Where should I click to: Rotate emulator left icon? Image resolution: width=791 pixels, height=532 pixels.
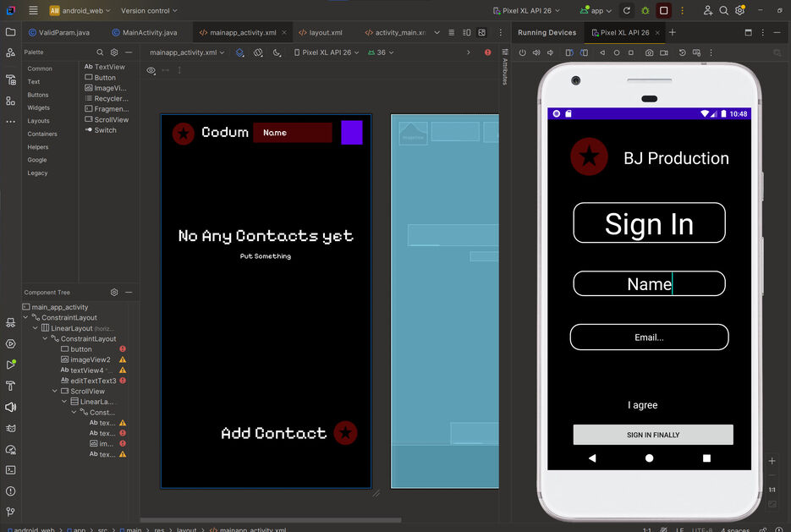(569, 52)
